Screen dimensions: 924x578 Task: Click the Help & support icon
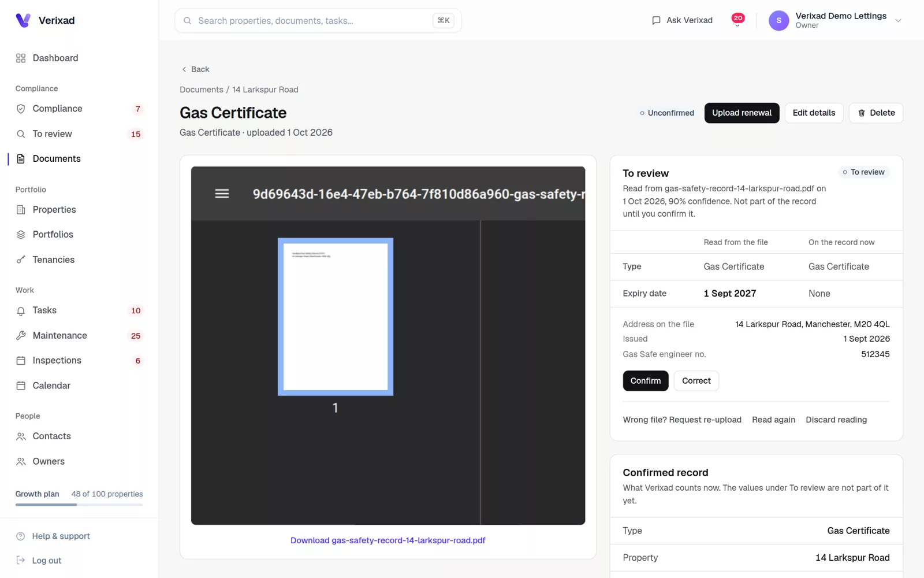pyautogui.click(x=21, y=536)
